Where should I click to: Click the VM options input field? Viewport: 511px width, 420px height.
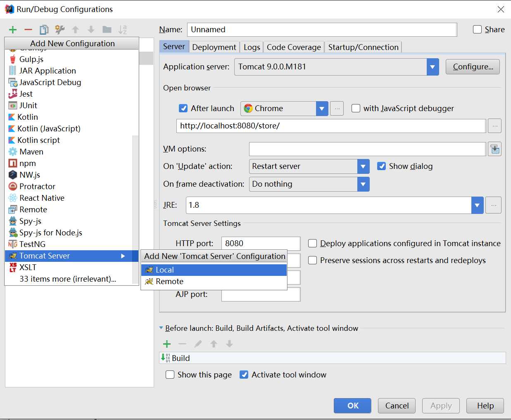(x=367, y=149)
